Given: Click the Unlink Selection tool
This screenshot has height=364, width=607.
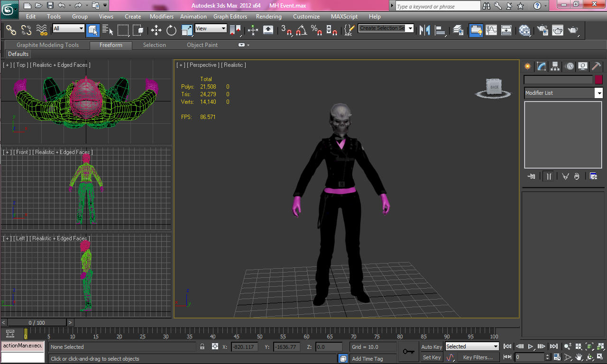Looking at the screenshot, I should click(27, 30).
